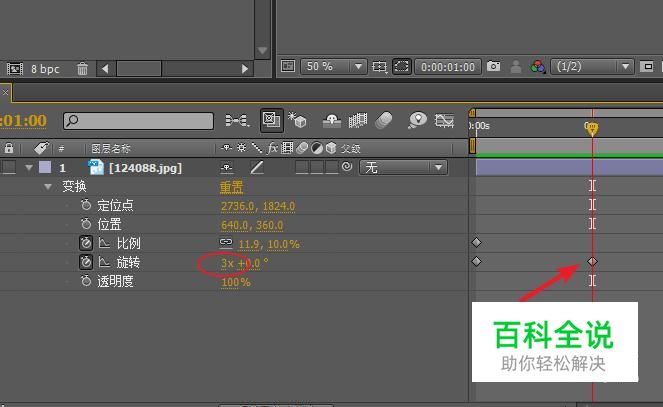Toggle always preview this view icon
Viewport: 663px width, 407px height.
coord(288,66)
